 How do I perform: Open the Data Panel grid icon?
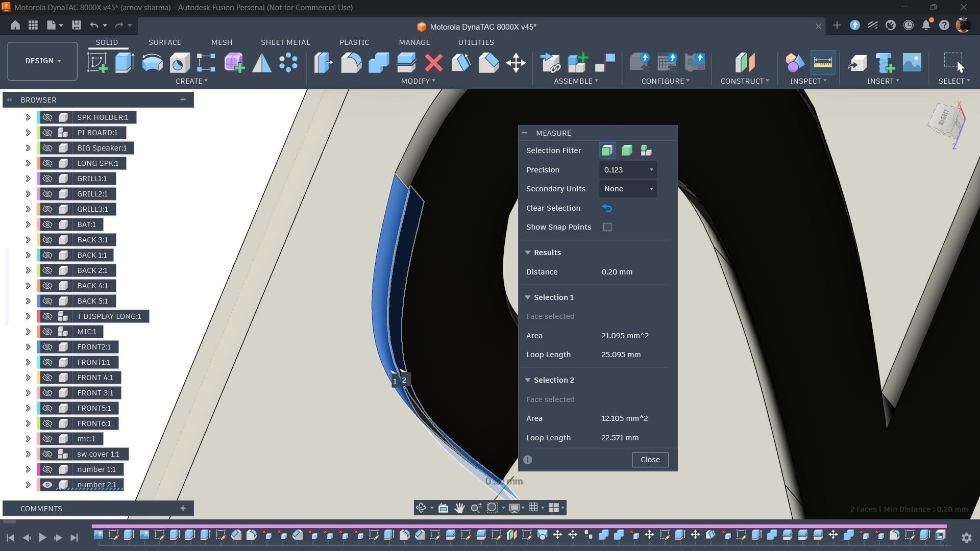(x=33, y=25)
